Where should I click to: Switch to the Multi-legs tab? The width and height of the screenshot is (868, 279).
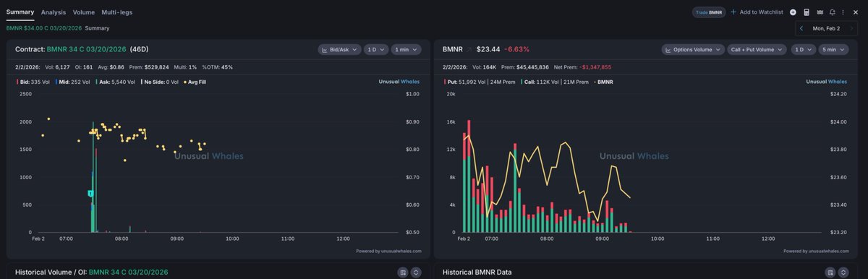coord(117,12)
